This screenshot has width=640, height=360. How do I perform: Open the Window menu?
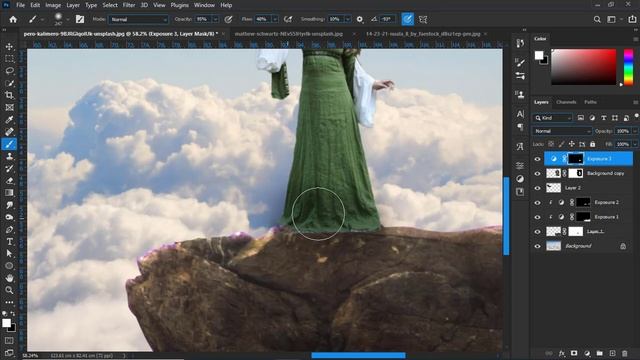point(204,5)
